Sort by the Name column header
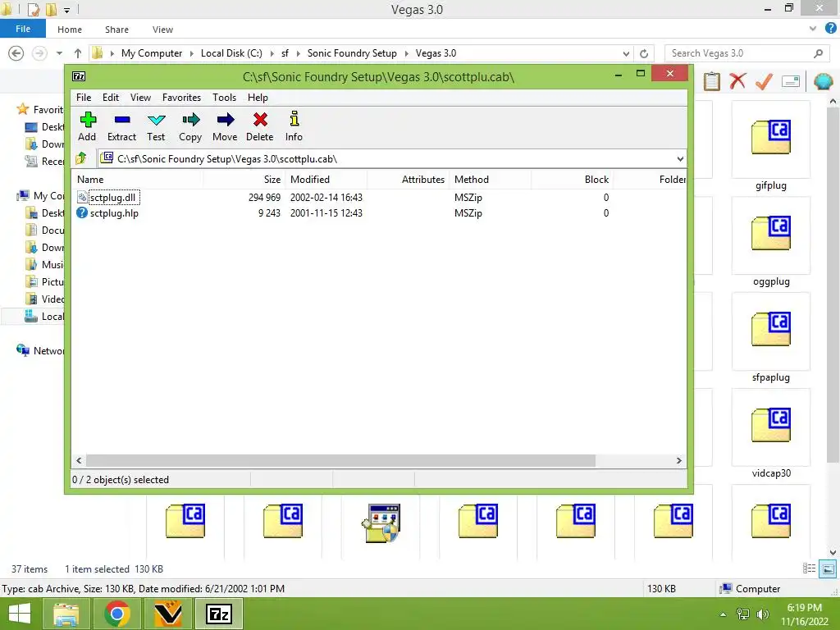Viewport: 840px width, 630px height. (137, 180)
